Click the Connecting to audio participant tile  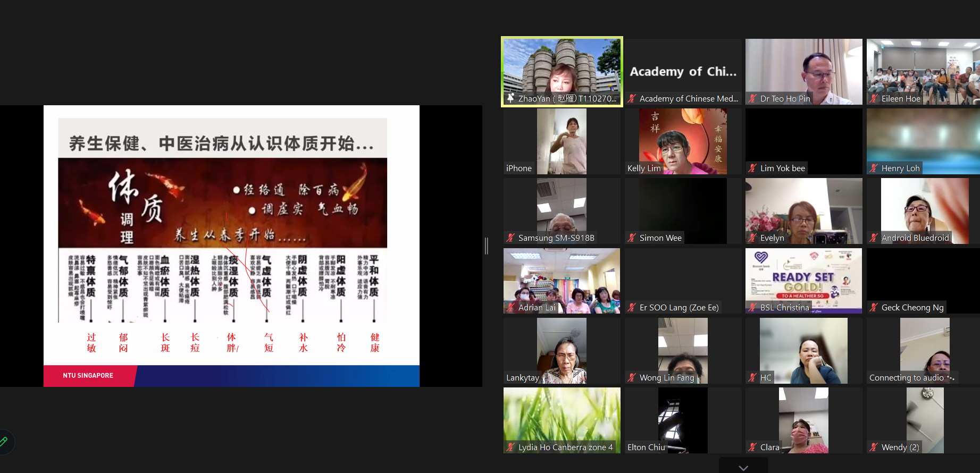point(924,350)
